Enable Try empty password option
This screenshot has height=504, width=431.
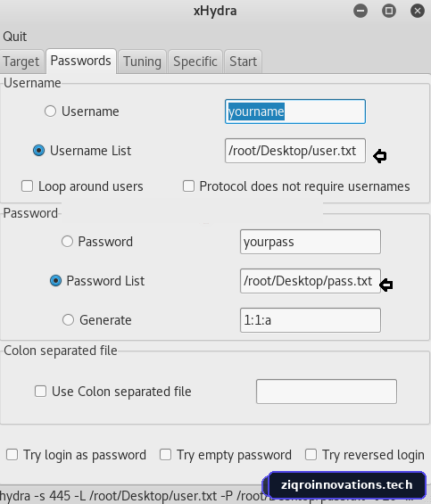166,455
